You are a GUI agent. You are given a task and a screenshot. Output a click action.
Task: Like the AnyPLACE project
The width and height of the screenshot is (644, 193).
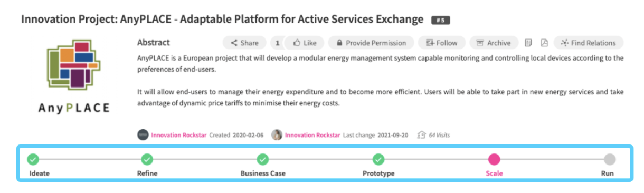(305, 43)
